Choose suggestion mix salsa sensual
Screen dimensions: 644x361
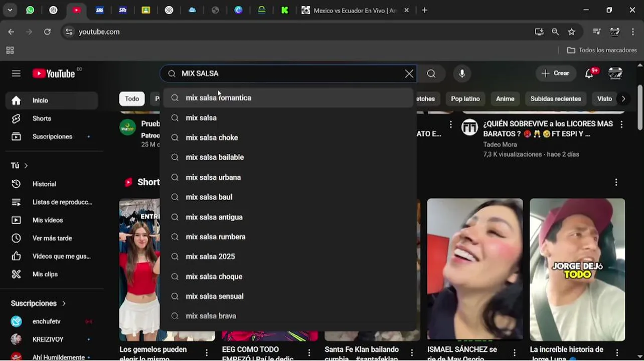[x=289, y=296]
